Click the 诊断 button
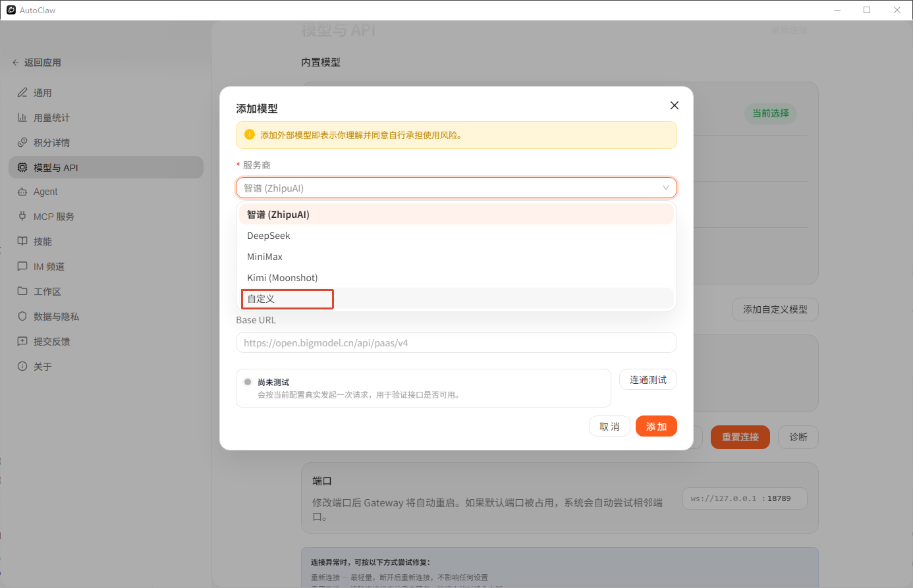The height and width of the screenshot is (588, 913). click(798, 437)
